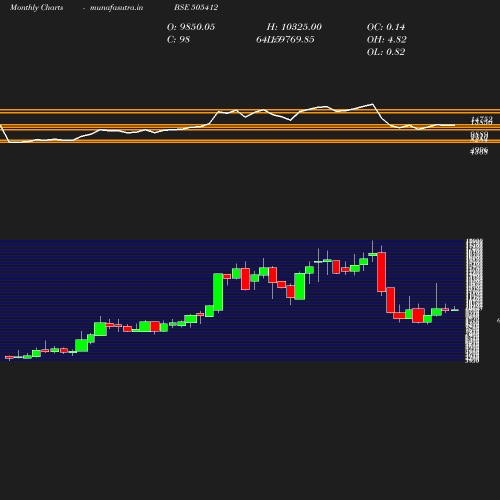Select the "H: 10325.00" high value
This screenshot has width=500, height=500.
pos(294,27)
